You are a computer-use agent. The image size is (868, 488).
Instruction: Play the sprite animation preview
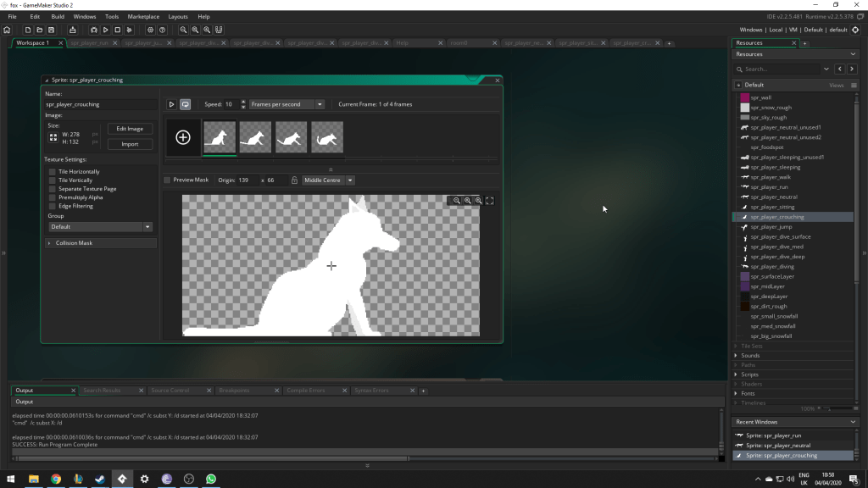coord(171,104)
